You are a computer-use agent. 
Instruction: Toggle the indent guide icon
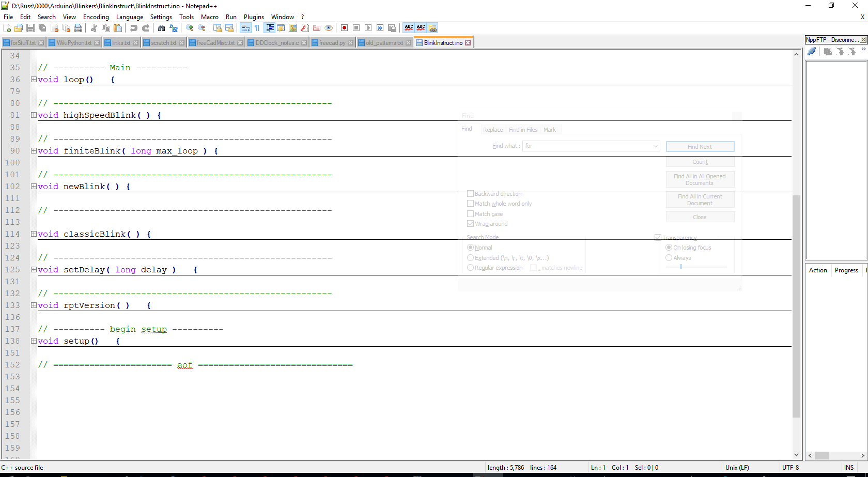[269, 28]
